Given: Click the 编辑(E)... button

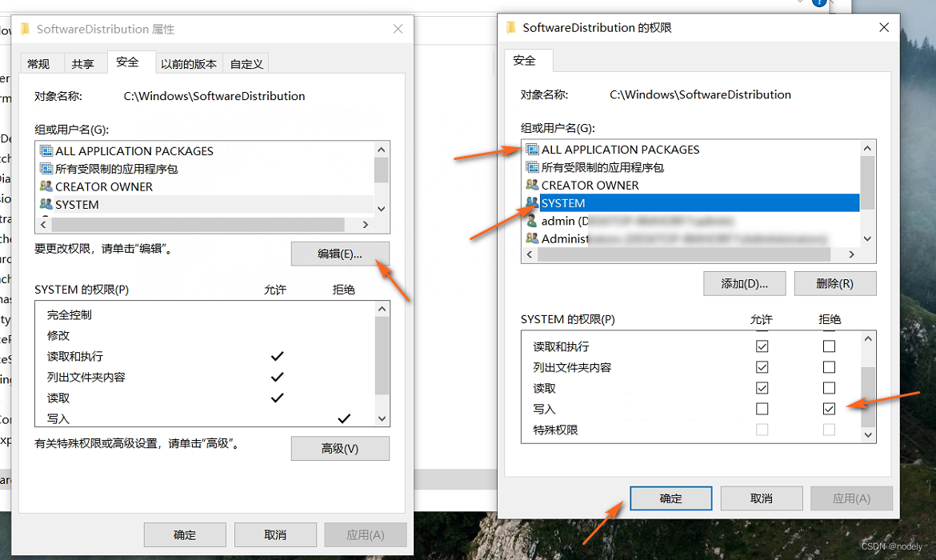Looking at the screenshot, I should point(340,254).
